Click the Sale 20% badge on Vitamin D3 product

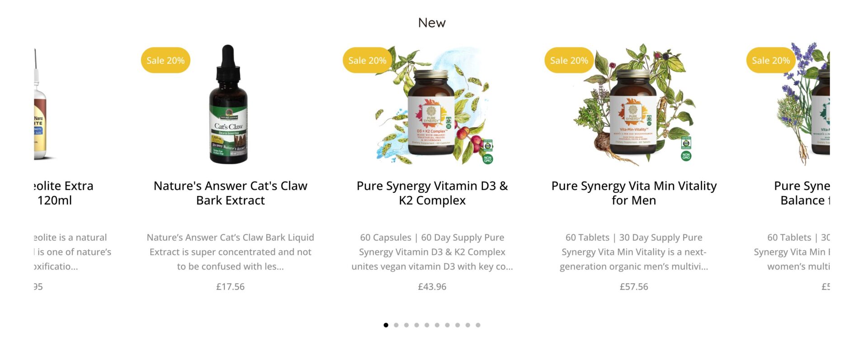[367, 60]
